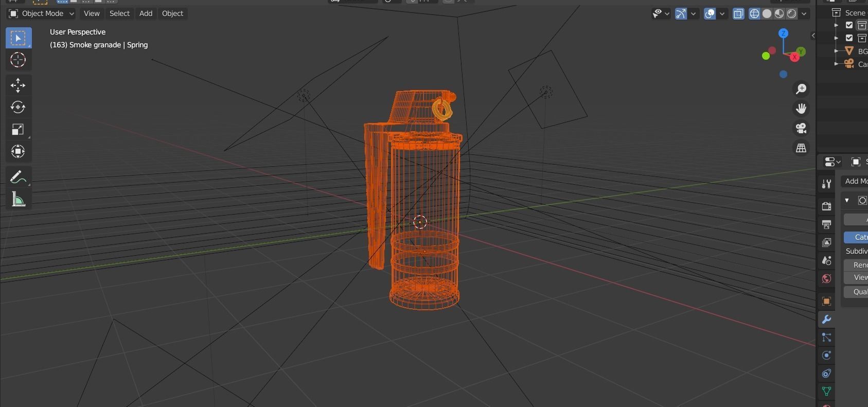The height and width of the screenshot is (407, 868).
Task: Open the Object Data green triangle tab
Action: [x=826, y=392]
